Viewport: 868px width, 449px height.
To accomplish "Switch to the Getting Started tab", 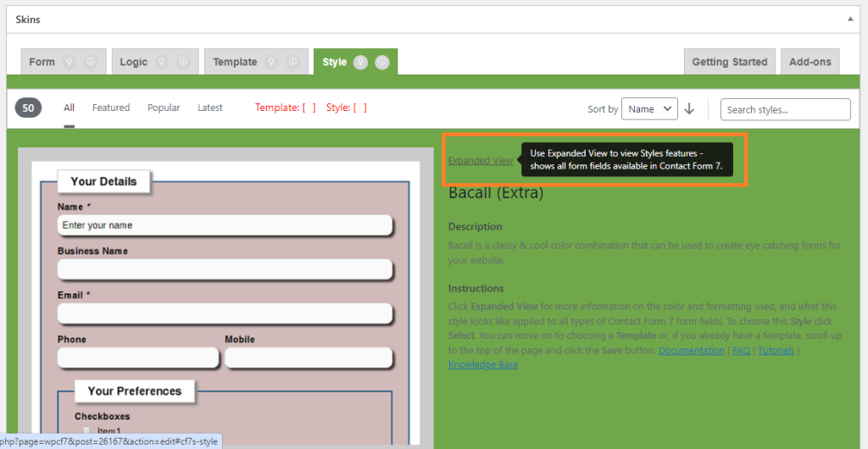I will pos(729,62).
